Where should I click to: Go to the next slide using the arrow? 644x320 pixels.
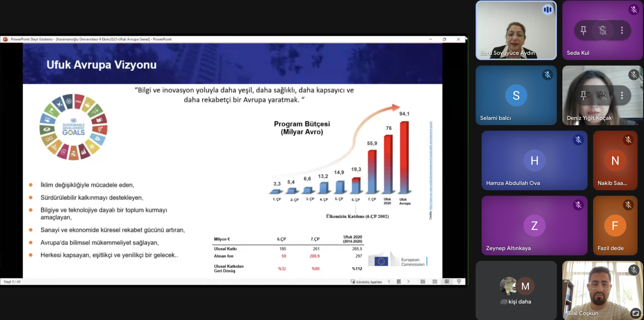[x=408, y=282]
